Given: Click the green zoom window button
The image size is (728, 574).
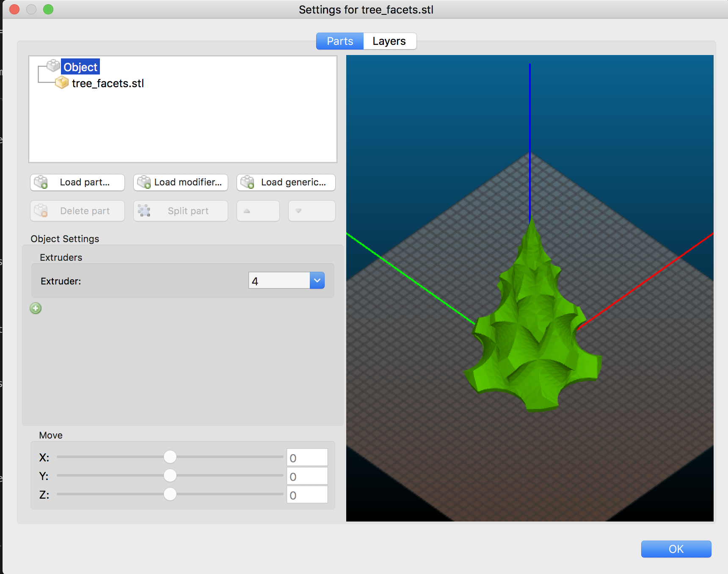Looking at the screenshot, I should pyautogui.click(x=48, y=9).
